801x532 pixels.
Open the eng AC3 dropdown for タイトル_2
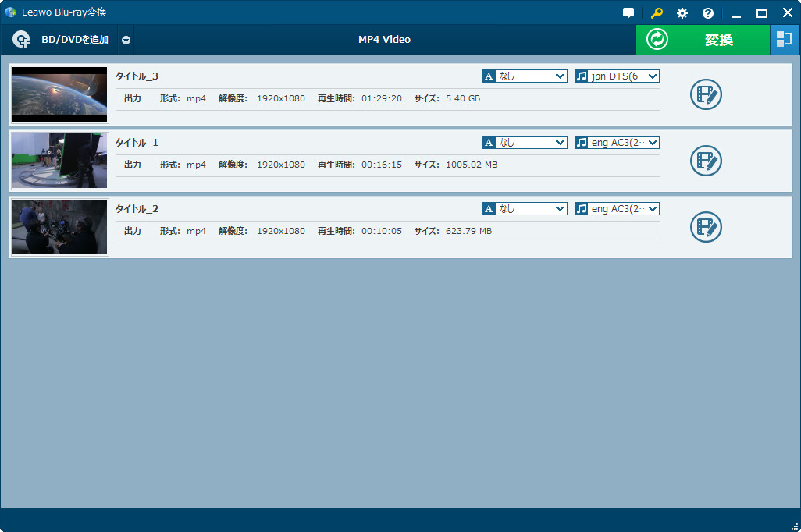pos(652,208)
